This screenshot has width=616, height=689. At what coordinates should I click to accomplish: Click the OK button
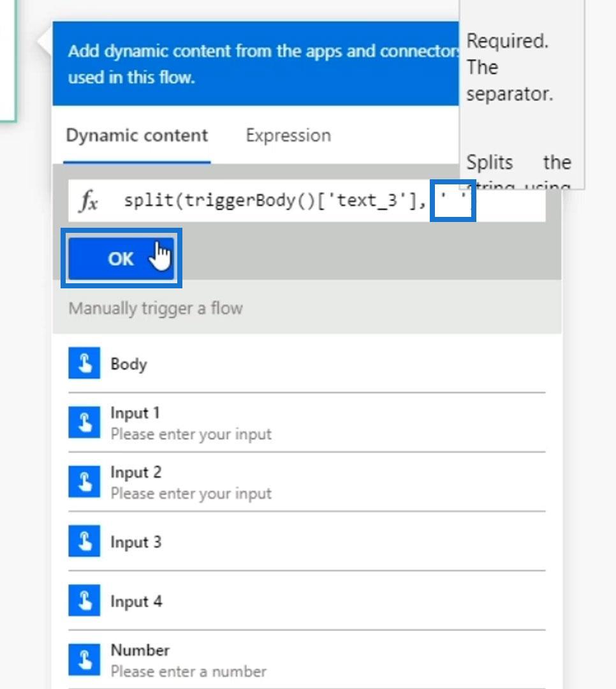121,258
